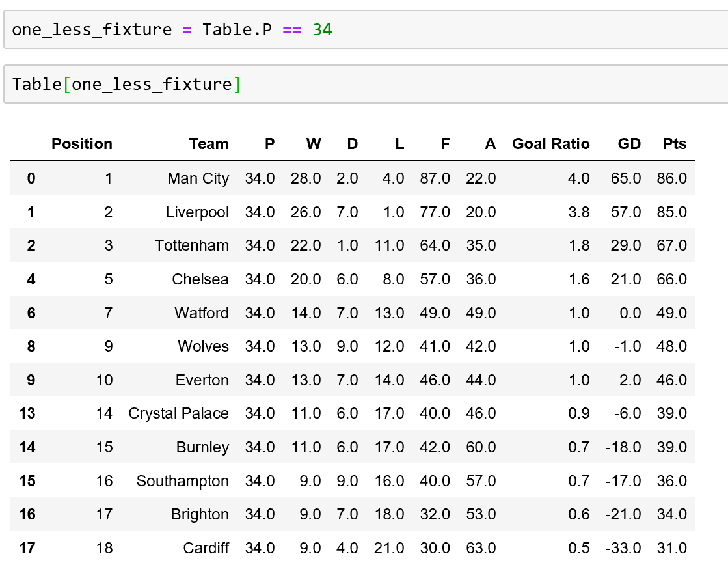Viewport: 728px width, 580px height.
Task: Click the Tottenham team name
Action: pos(192,245)
